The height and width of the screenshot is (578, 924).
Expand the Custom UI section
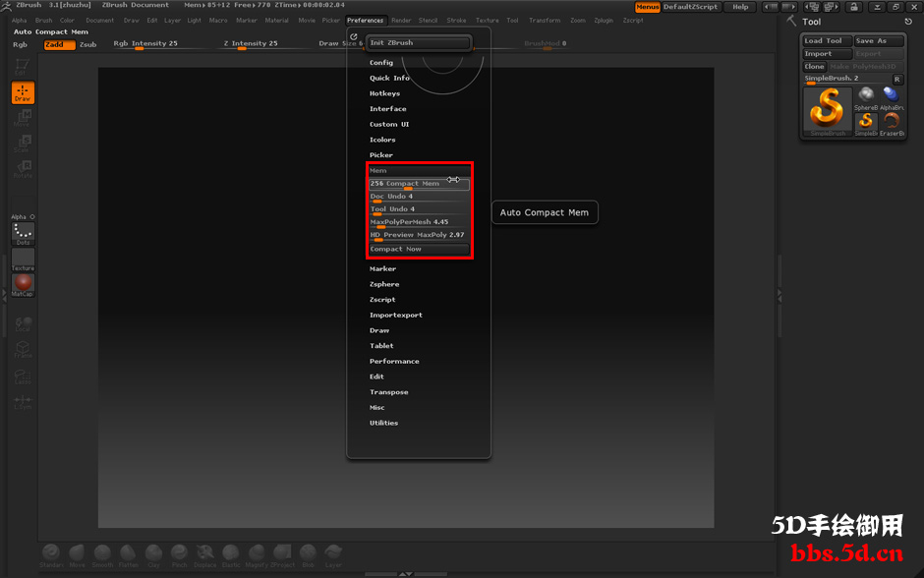pyautogui.click(x=389, y=124)
